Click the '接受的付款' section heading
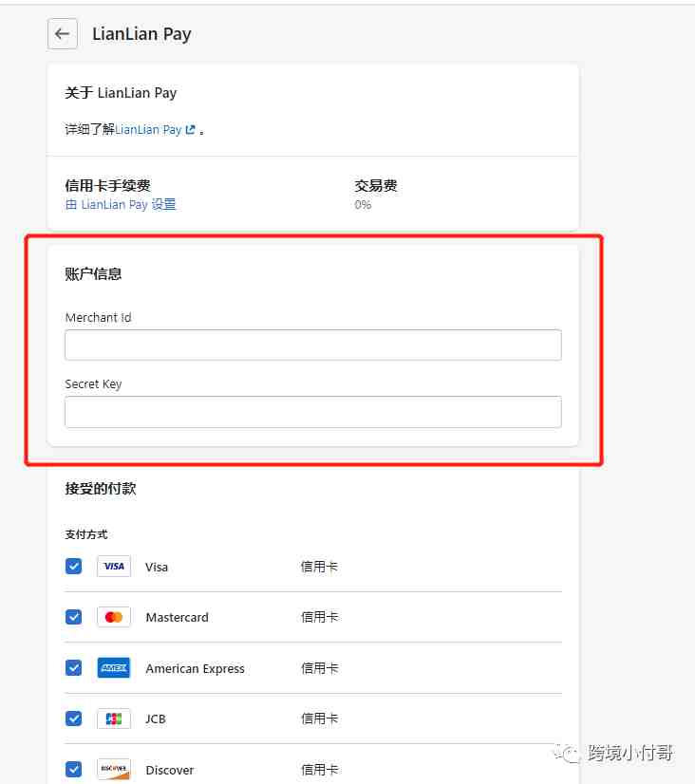695x784 pixels. [101, 489]
